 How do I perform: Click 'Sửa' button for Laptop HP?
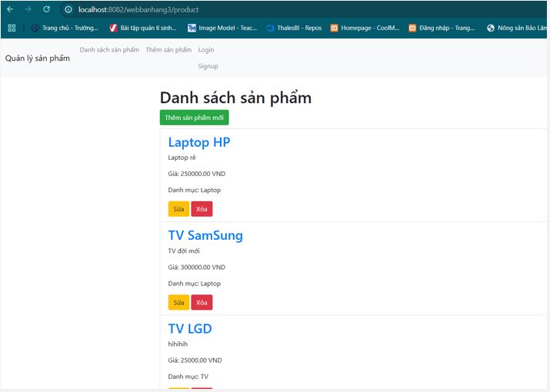pyautogui.click(x=178, y=209)
